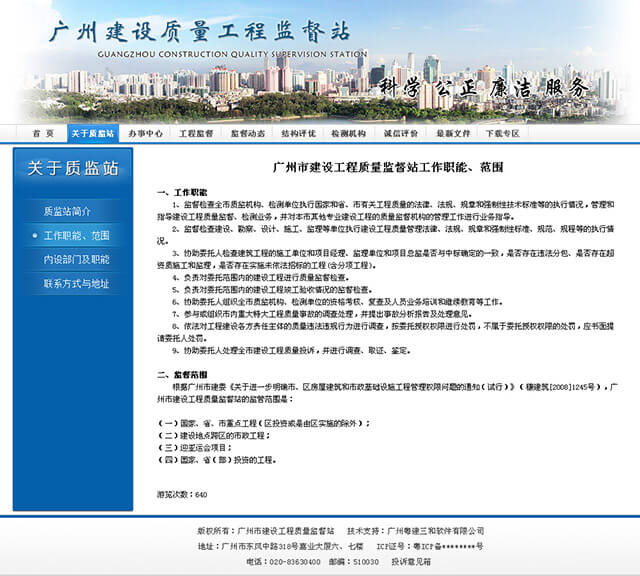
Task: Click the 科学 公正 廉洁 服务 slogan
Action: 483,88
